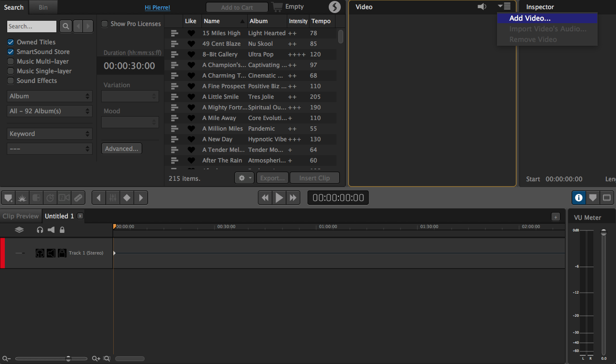The image size is (616, 364).
Task: Click the hit/burst effect toolbar icon
Action: [x=22, y=198]
